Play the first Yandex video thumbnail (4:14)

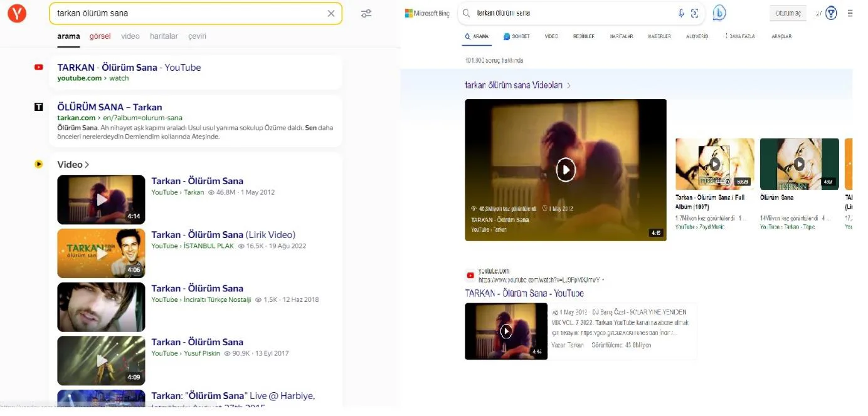[x=101, y=199]
